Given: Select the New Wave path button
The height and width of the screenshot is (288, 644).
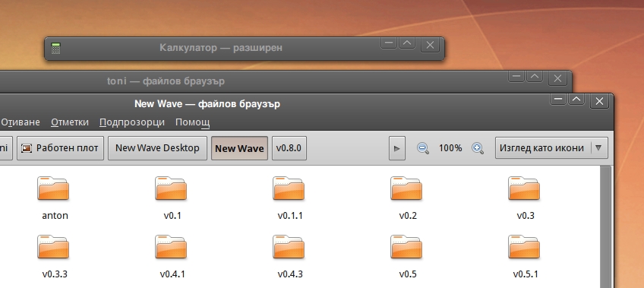Looking at the screenshot, I should [239, 148].
